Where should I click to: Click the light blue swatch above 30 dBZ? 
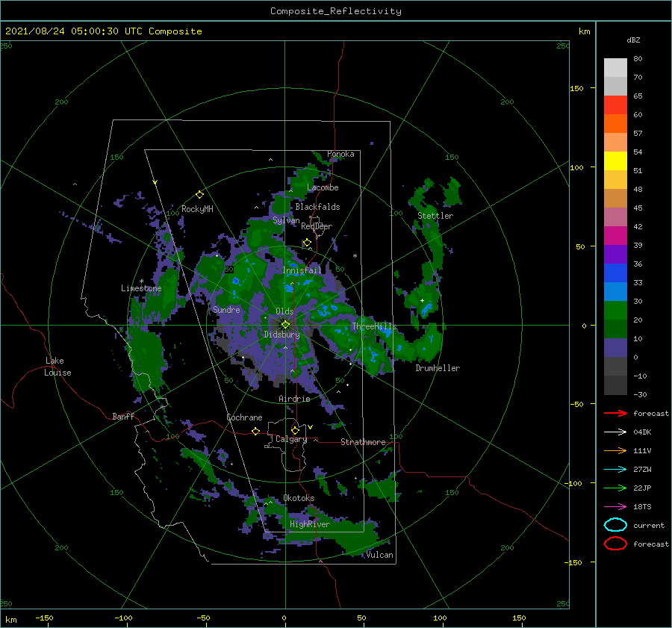(615, 291)
